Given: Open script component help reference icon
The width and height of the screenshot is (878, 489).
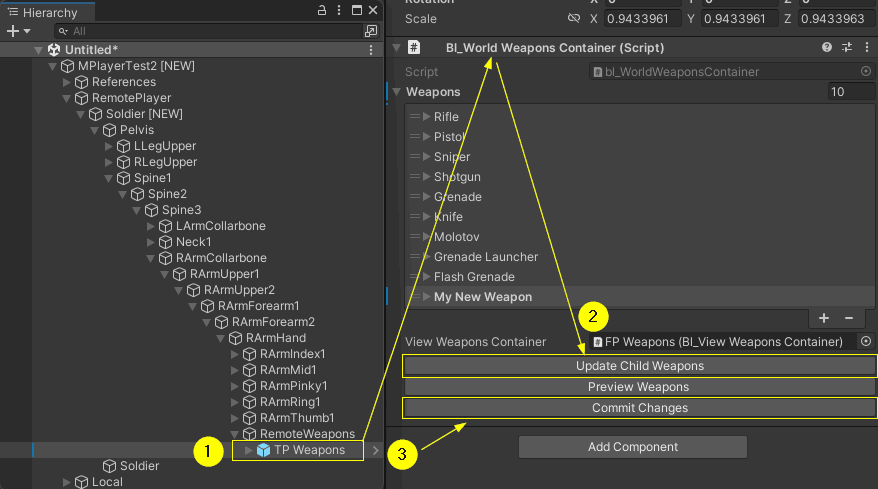Looking at the screenshot, I should [x=826, y=48].
